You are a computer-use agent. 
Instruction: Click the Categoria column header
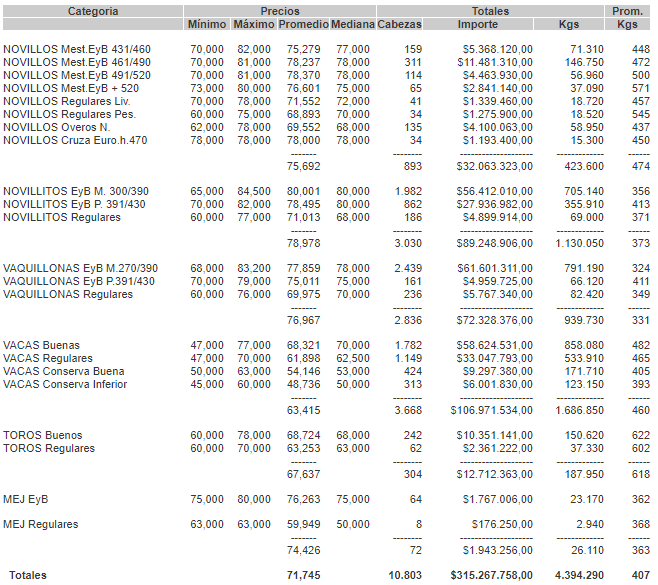(x=93, y=11)
